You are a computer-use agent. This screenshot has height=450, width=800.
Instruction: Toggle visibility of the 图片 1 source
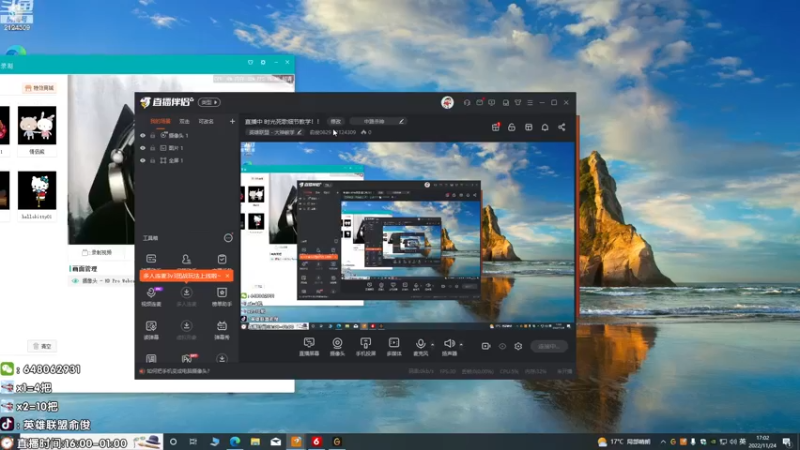point(143,148)
